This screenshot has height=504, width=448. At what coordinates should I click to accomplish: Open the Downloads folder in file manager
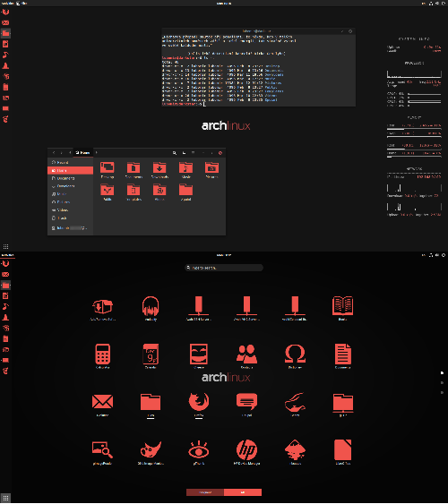[x=159, y=170]
